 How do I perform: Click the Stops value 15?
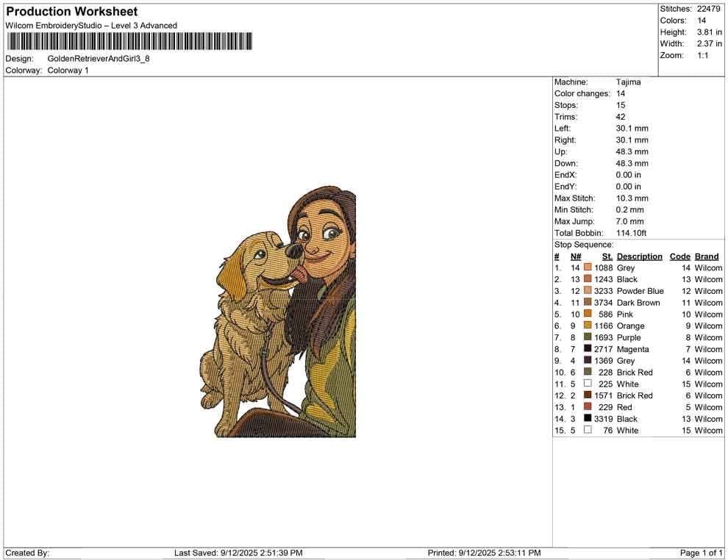click(x=621, y=105)
